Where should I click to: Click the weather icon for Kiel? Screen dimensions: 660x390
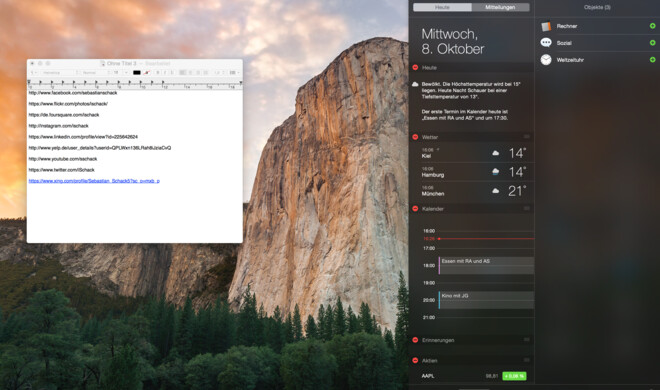[496, 153]
